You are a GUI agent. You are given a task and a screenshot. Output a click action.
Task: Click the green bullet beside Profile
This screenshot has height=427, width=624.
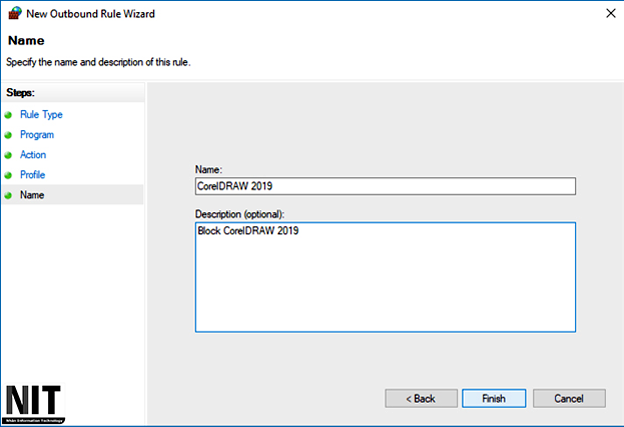click(x=8, y=175)
